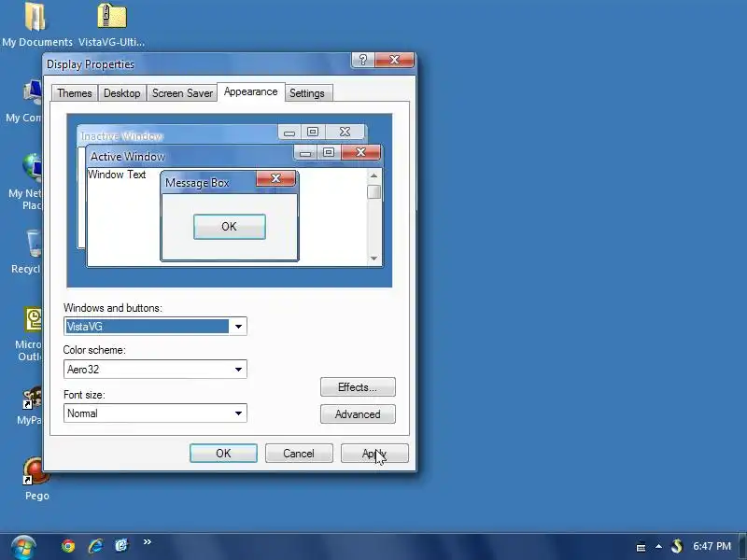Show hidden system tray icons arrow

(658, 546)
